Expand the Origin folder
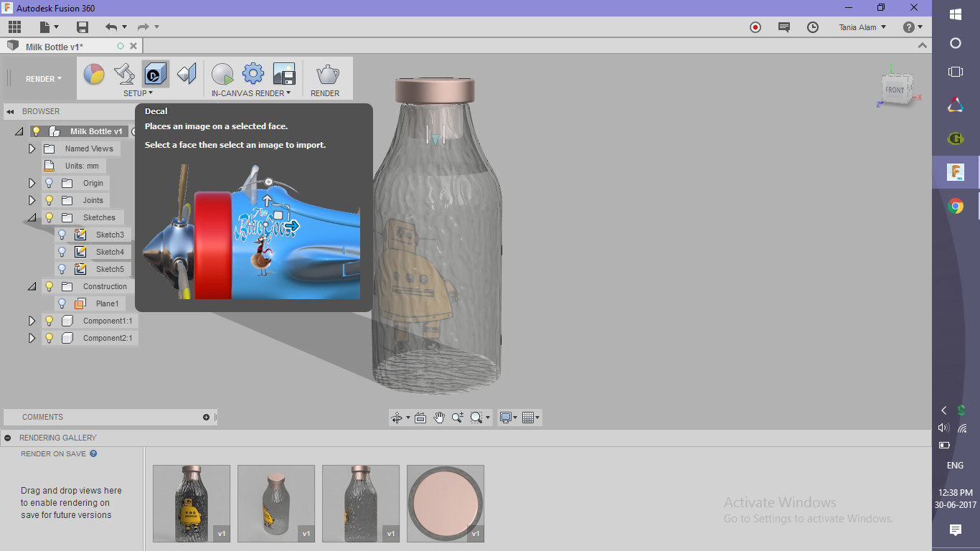 (32, 183)
